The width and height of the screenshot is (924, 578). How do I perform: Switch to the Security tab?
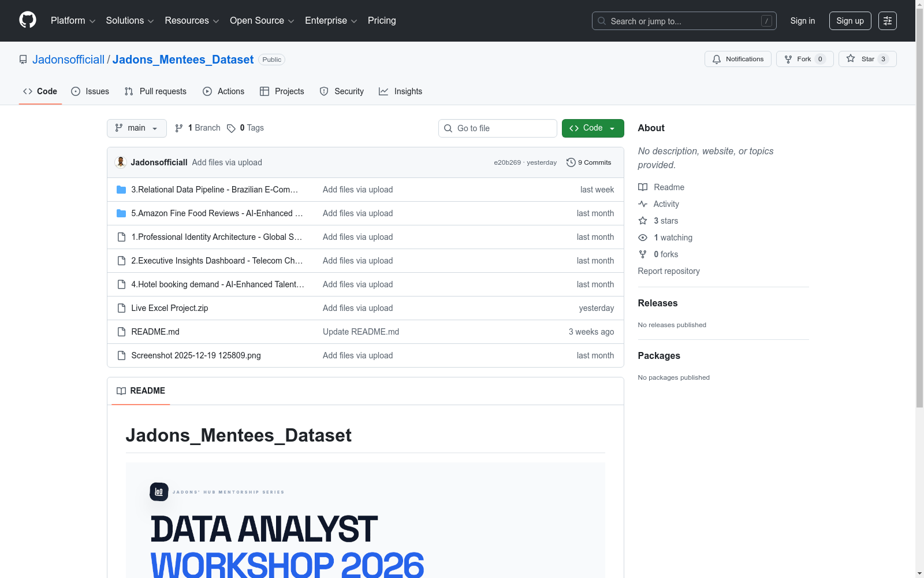click(342, 91)
